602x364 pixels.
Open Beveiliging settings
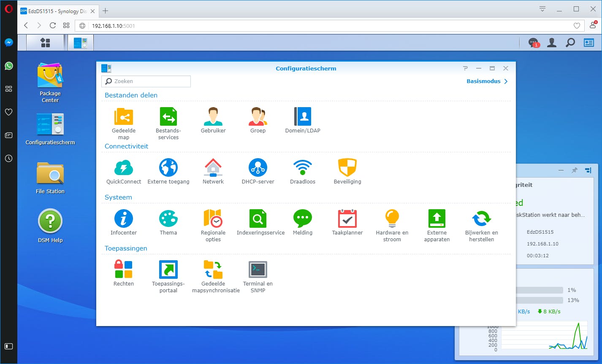[x=347, y=171]
